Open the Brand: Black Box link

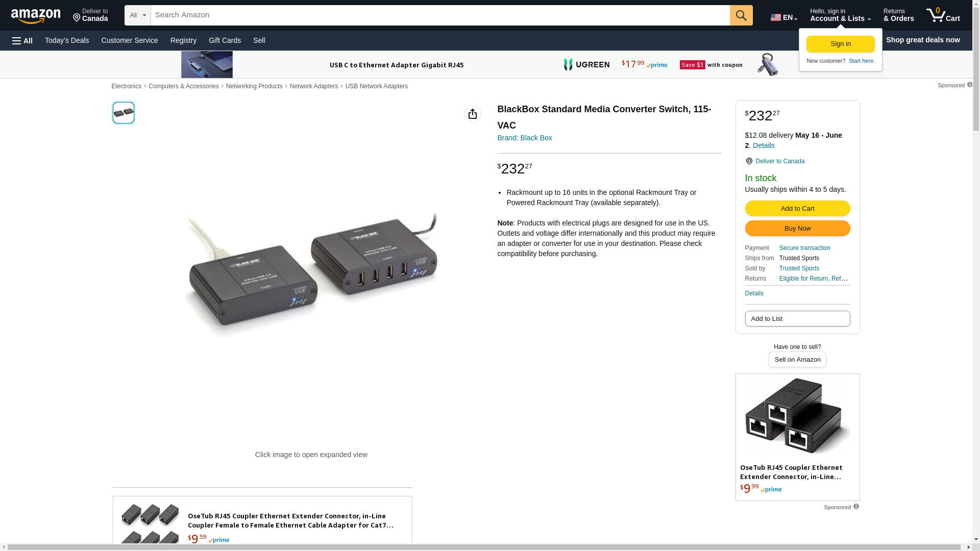[524, 138]
